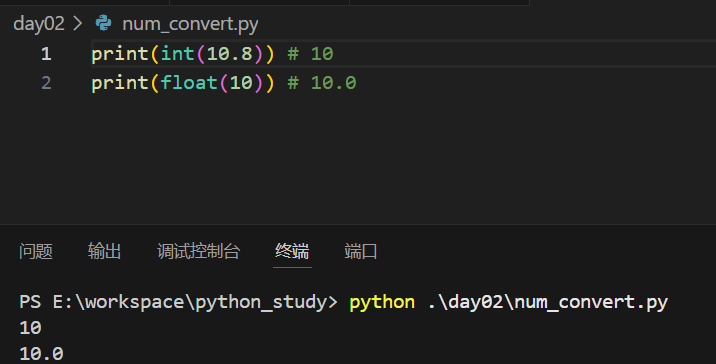Click terminal output line '10.0'

click(41, 354)
